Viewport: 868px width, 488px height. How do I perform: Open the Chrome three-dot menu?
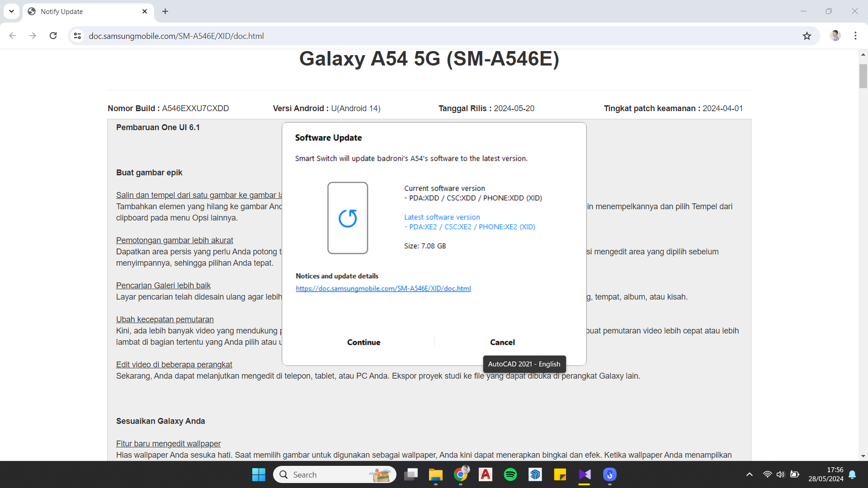(856, 36)
